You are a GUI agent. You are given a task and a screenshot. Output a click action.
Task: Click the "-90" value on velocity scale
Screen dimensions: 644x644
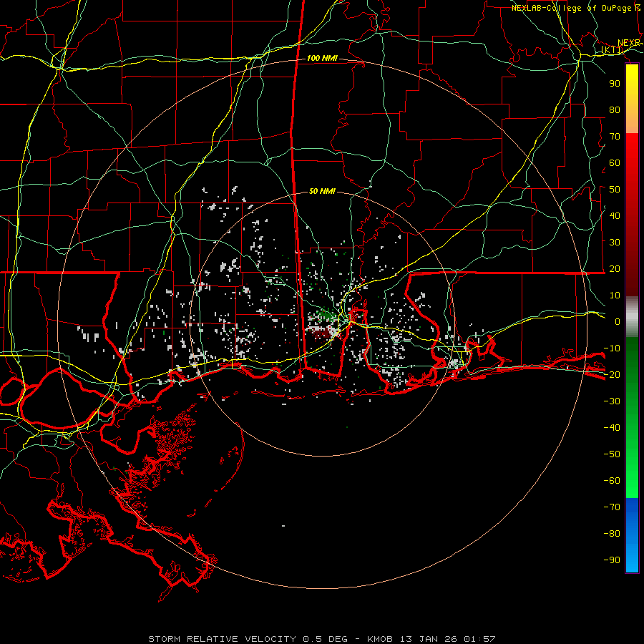(x=612, y=560)
